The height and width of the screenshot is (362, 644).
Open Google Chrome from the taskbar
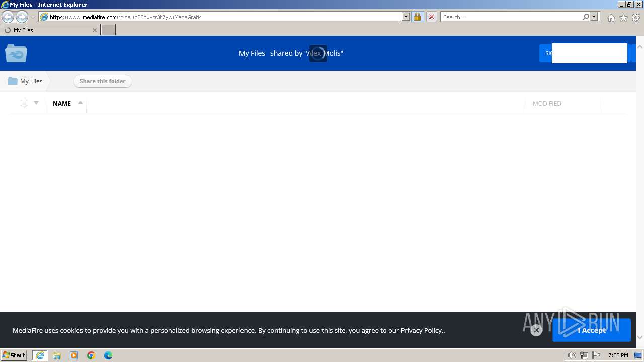(91, 355)
